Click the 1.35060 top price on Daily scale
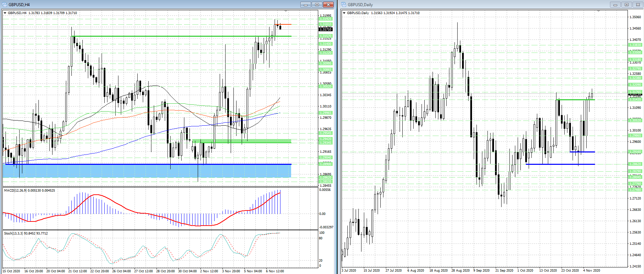Screen dimensions: 644x274 tap(635, 17)
